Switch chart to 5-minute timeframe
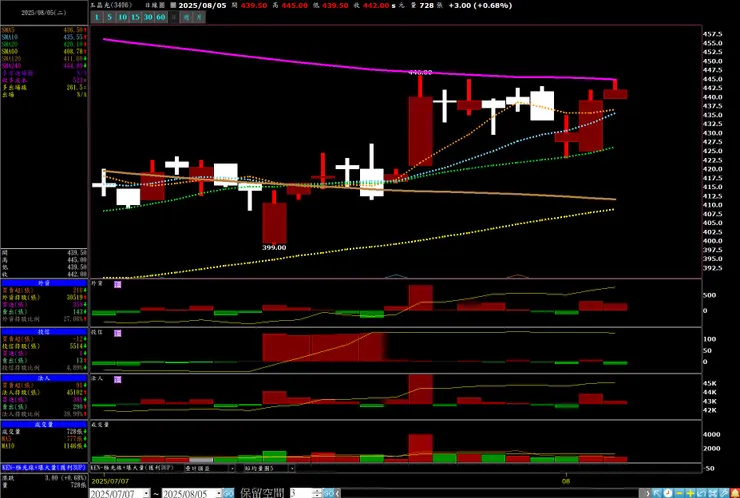The height and width of the screenshot is (498, 740). click(109, 17)
